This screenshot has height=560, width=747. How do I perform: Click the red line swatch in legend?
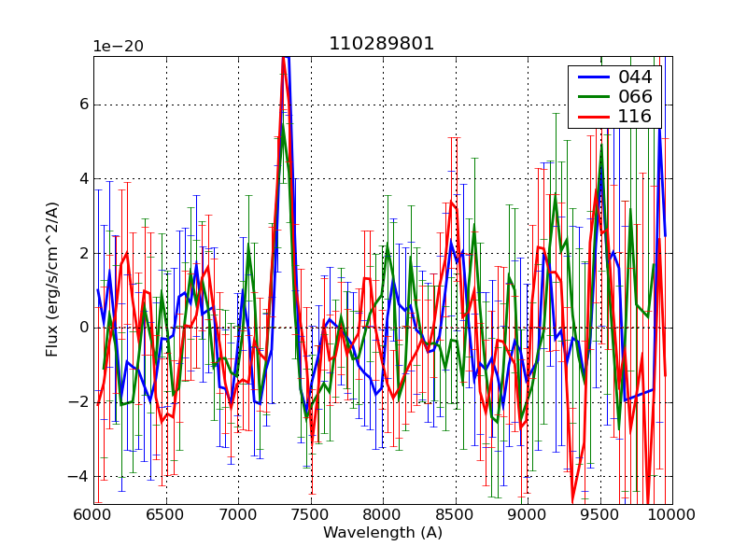point(591,117)
